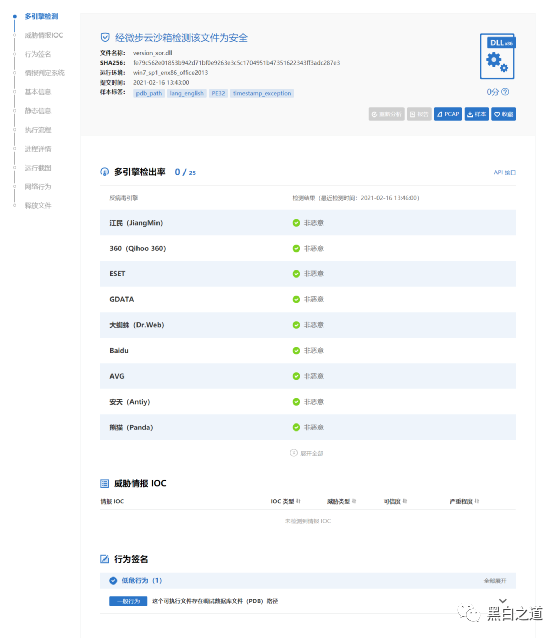Click the DLL file type icon
The height and width of the screenshot is (638, 560).
point(497,56)
